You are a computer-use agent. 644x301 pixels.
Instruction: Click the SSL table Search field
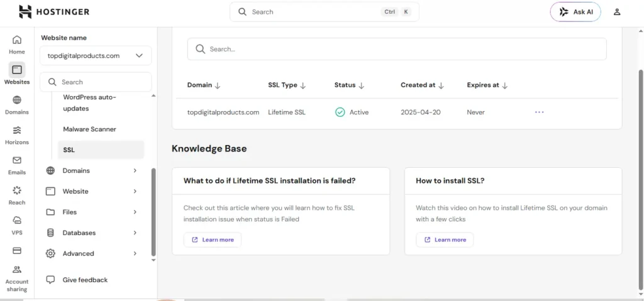(397, 49)
